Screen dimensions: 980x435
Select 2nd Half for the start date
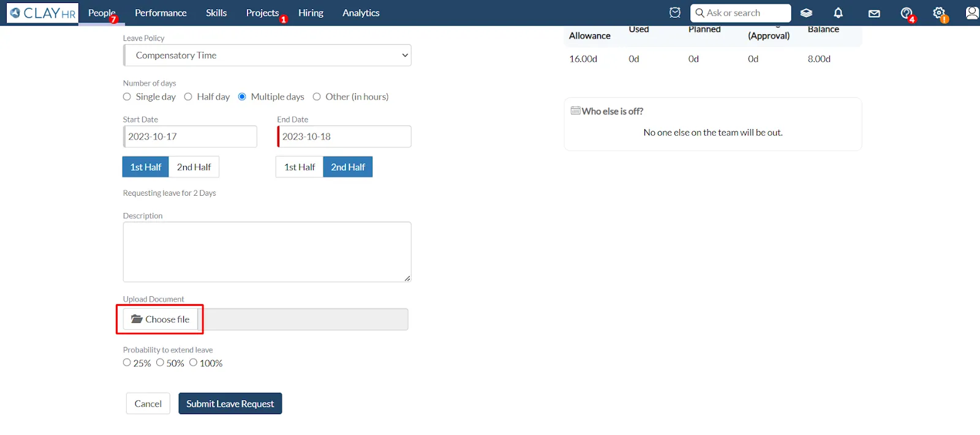pyautogui.click(x=194, y=167)
